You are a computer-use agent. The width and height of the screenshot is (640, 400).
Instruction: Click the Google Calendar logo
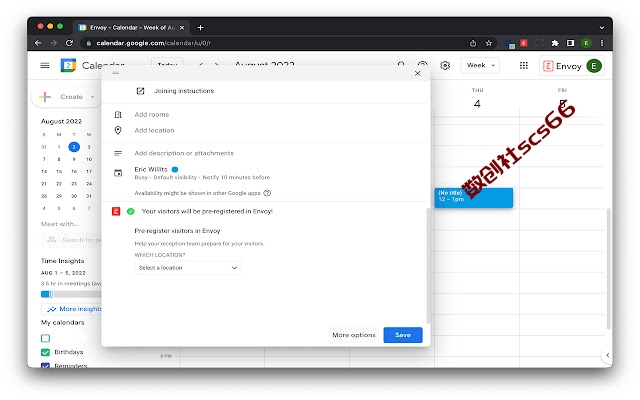click(x=68, y=65)
